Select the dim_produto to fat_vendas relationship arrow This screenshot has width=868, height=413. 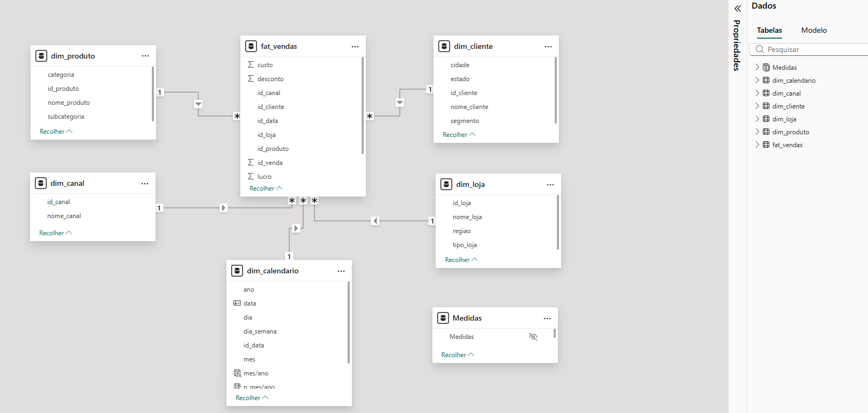[198, 104]
